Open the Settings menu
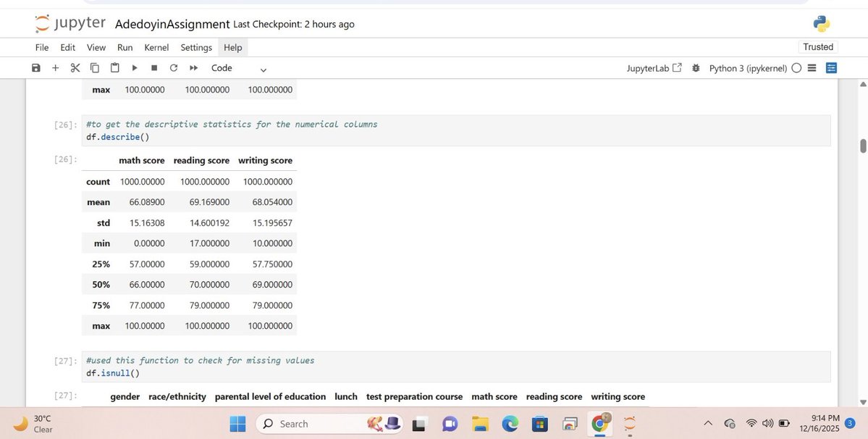 [x=196, y=48]
